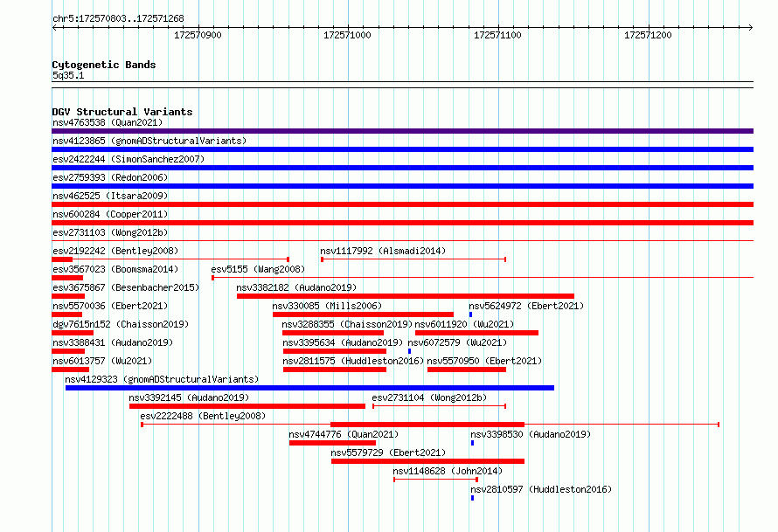
Task: Click the chr5:172570803..172571268 range text
Action: (x=118, y=18)
